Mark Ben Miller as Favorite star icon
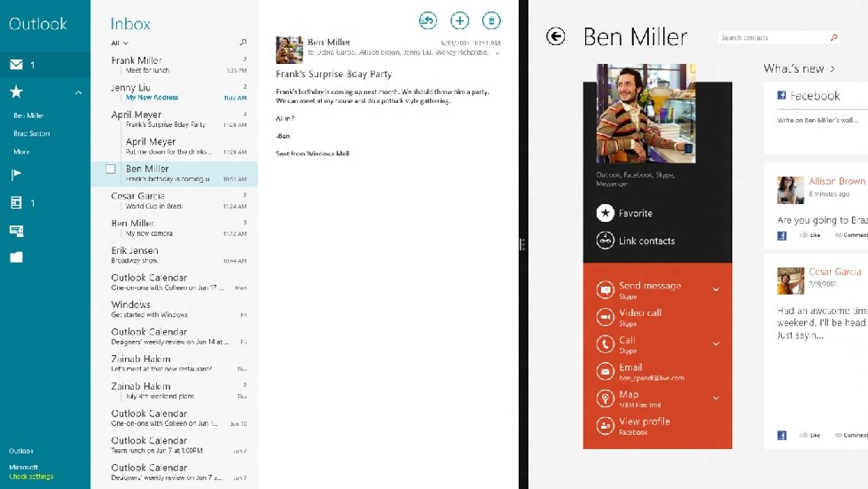Image resolution: width=868 pixels, height=489 pixels. coord(605,213)
